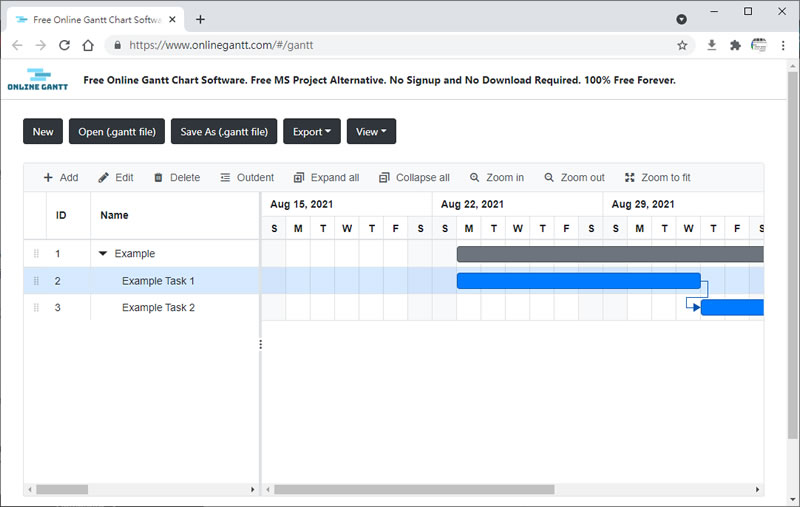This screenshot has height=507, width=800.
Task: Click the Delete trash icon
Action: pos(158,178)
